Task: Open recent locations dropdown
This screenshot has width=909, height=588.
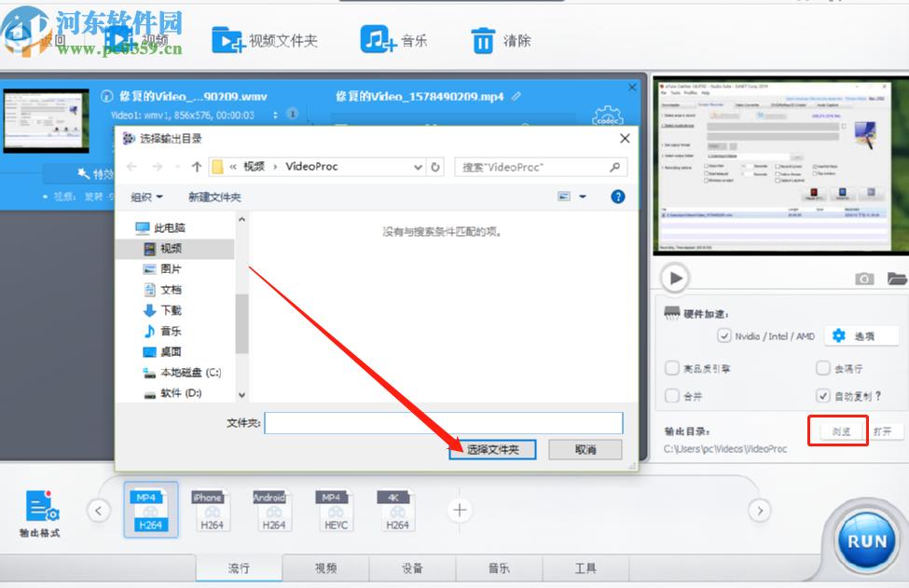Action: (177, 167)
